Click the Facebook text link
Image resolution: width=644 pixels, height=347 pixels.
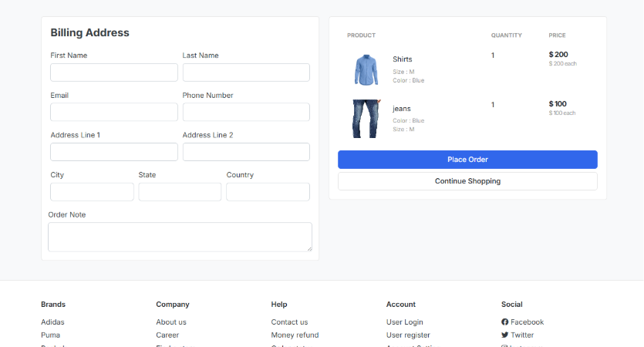click(x=528, y=322)
